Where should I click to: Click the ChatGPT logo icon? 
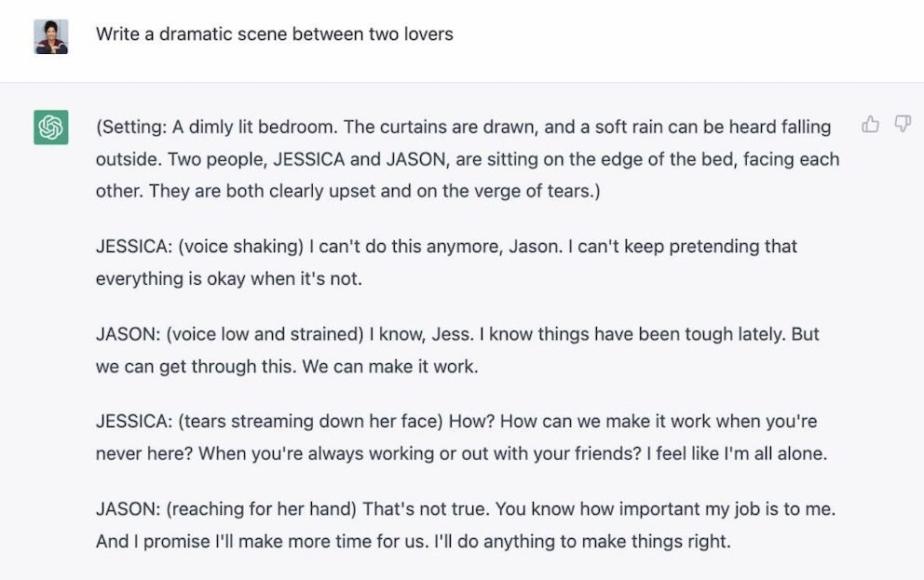pos(50,128)
